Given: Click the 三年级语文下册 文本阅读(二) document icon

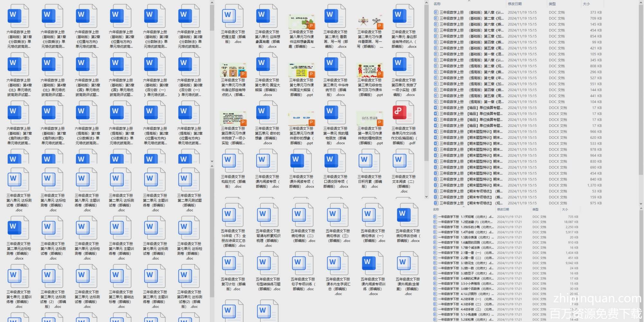Looking at the screenshot, I should [403, 161].
